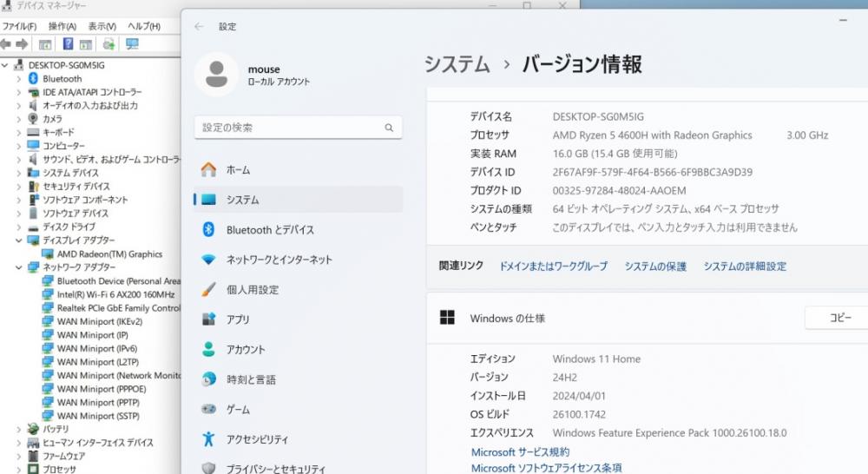
Task: Open アカウント settings page
Action: (299, 349)
